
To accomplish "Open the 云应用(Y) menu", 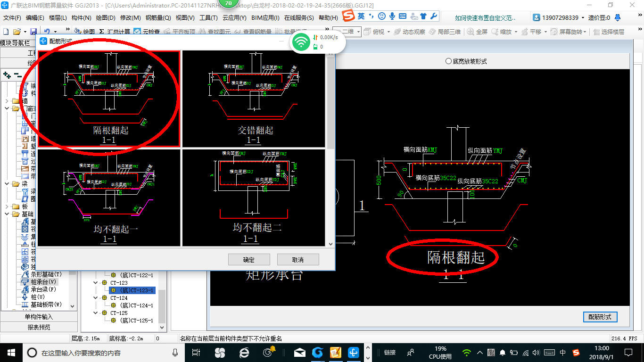I will (234, 18).
